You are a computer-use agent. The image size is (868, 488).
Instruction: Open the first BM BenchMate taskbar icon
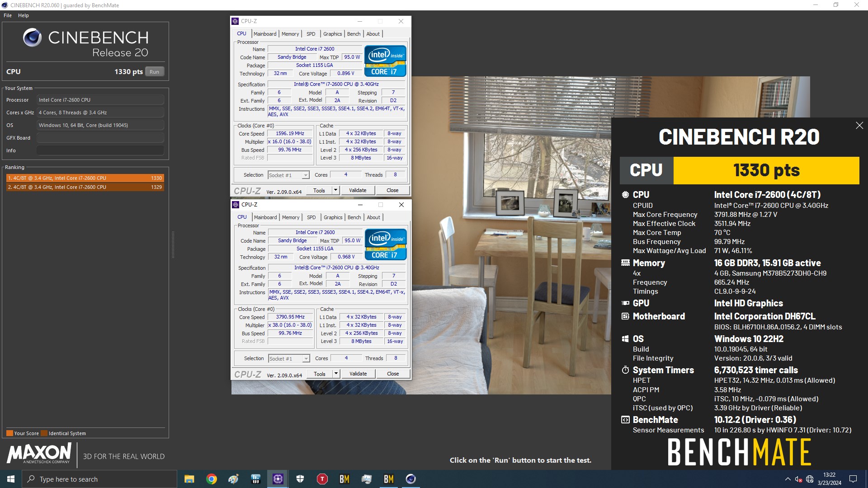point(344,479)
